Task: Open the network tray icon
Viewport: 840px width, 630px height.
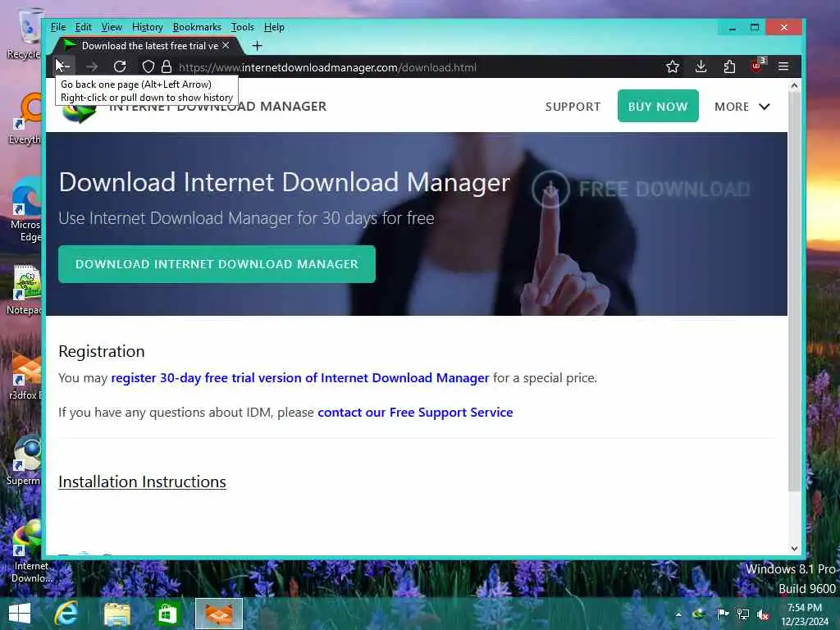Action: tap(743, 614)
